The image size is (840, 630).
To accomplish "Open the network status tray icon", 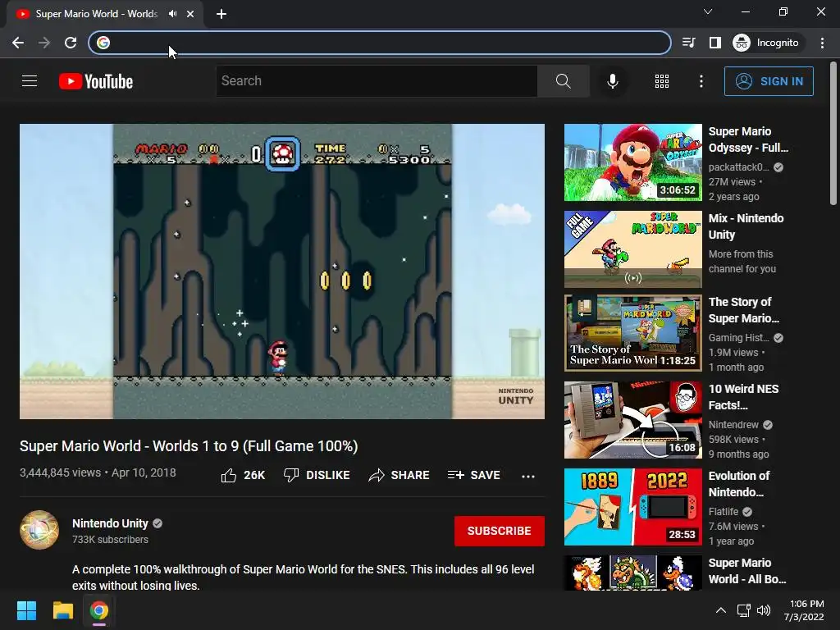I will click(x=743, y=610).
